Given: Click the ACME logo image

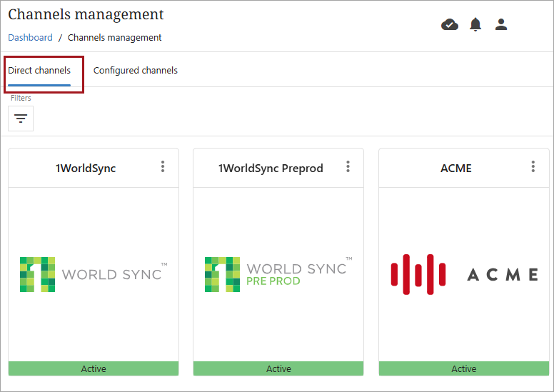Looking at the screenshot, I should pos(464,274).
